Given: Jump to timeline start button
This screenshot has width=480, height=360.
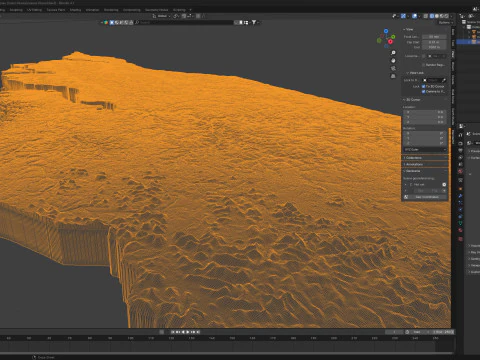Looking at the screenshot, I should click(173, 332).
